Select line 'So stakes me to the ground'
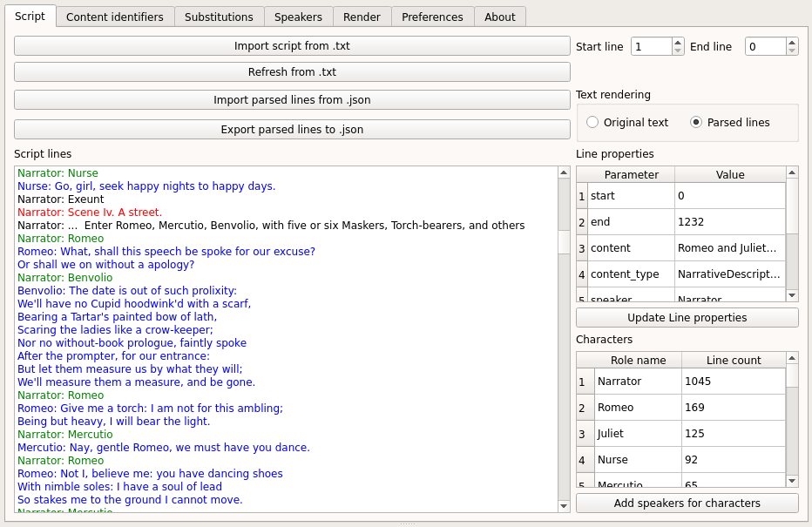 [x=130, y=500]
